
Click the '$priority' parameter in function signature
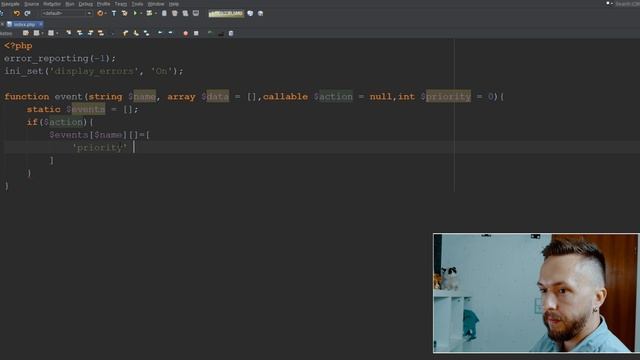click(x=446, y=96)
